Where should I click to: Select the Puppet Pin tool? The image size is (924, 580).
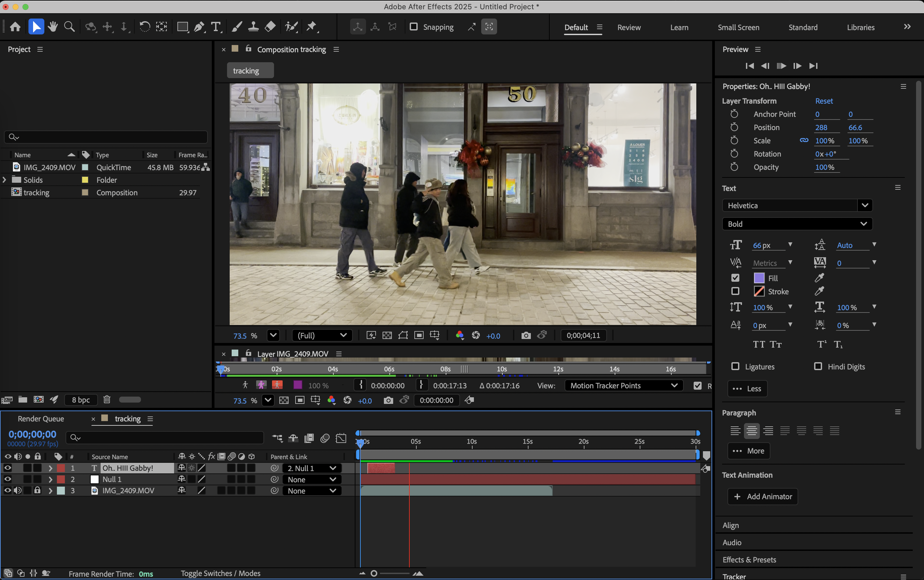tap(312, 27)
